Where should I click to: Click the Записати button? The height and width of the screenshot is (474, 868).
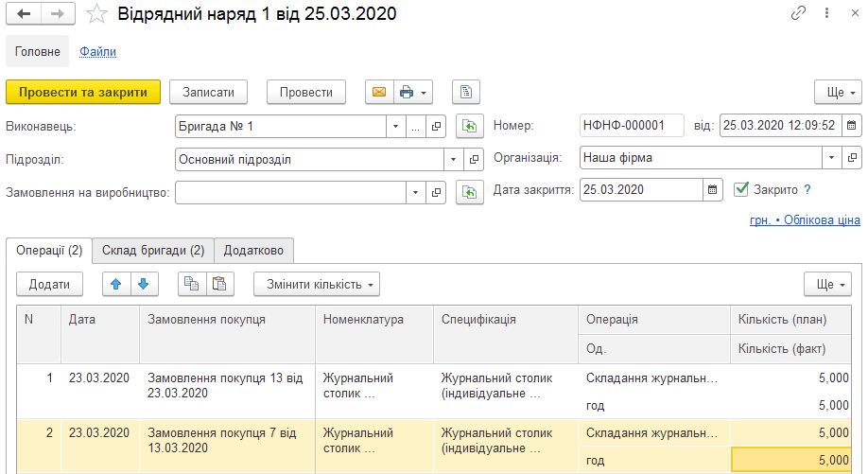[208, 92]
